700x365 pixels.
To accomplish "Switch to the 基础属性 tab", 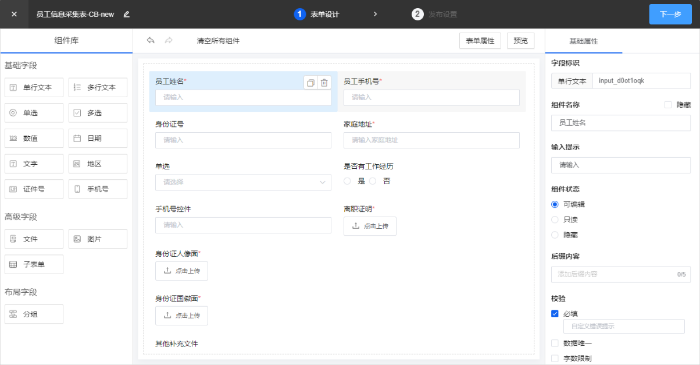I will click(583, 41).
